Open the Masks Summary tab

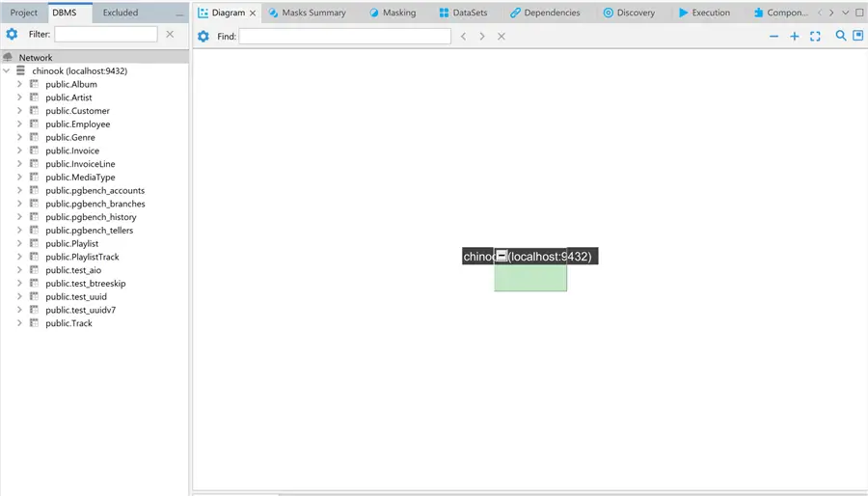coord(307,13)
